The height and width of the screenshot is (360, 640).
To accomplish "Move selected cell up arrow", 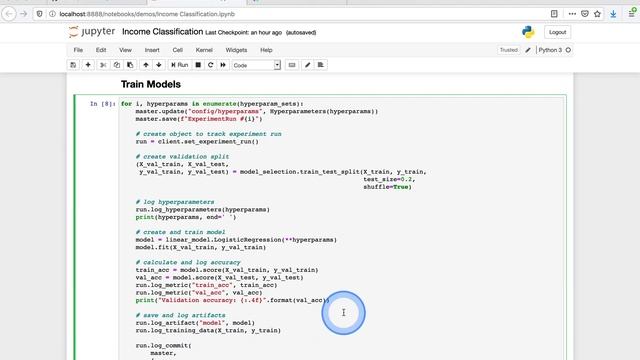I will click(x=146, y=65).
